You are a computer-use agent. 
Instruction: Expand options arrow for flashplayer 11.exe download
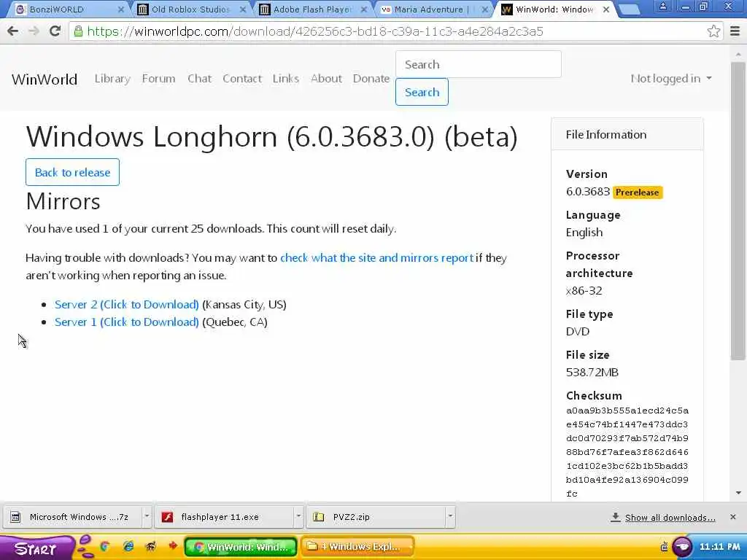(x=298, y=517)
